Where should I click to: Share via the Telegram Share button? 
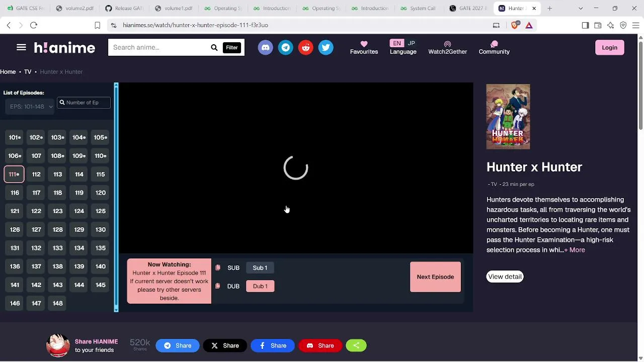pos(178,345)
